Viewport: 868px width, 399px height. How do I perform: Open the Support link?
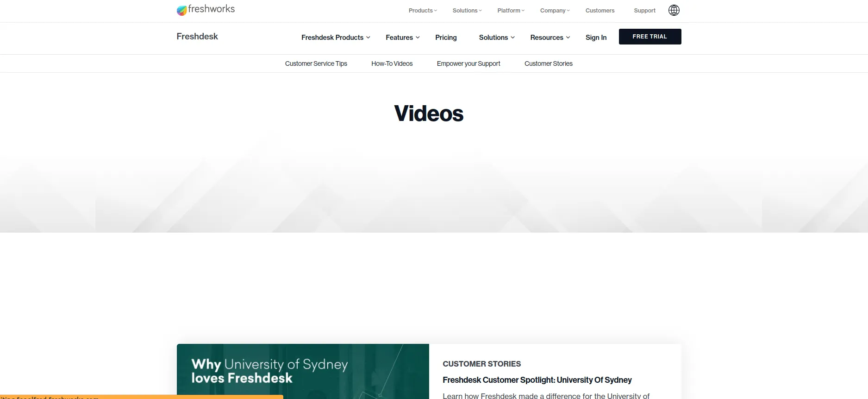(644, 11)
